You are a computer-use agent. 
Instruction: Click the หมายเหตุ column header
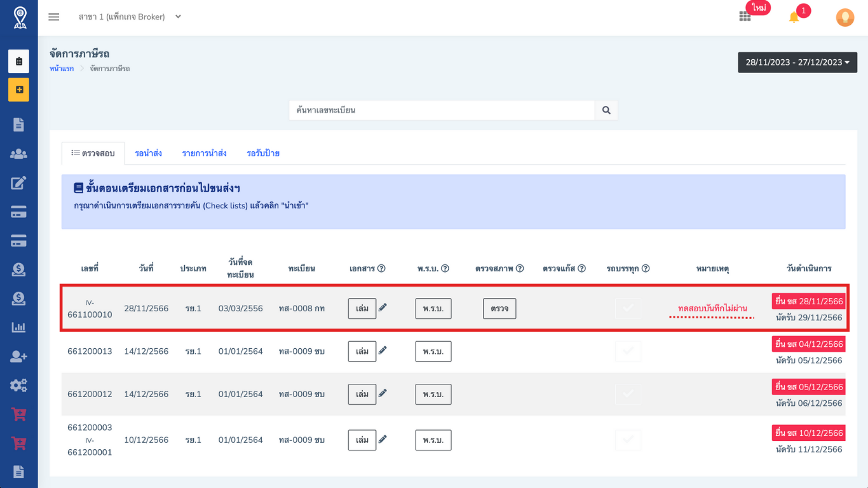712,269
